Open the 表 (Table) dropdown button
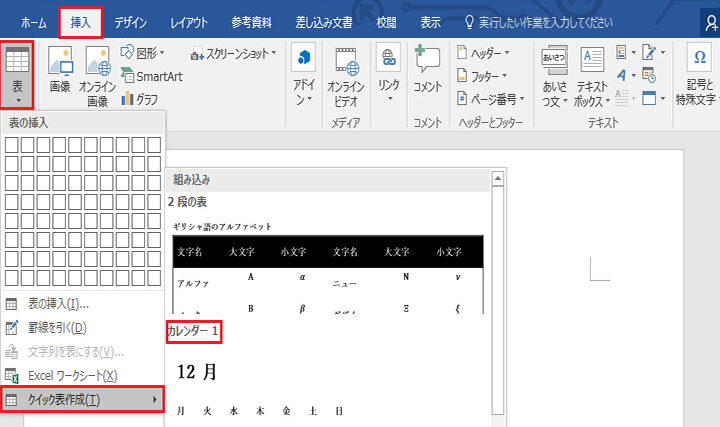 coord(17,75)
